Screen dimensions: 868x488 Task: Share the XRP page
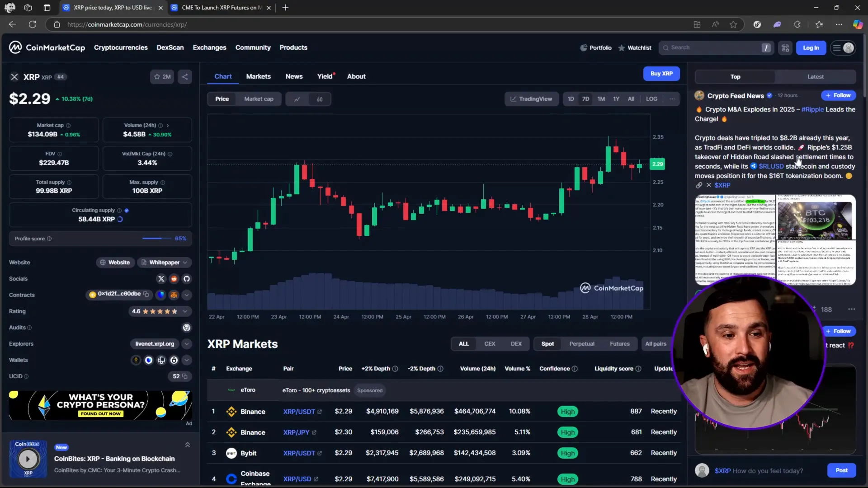click(x=185, y=77)
